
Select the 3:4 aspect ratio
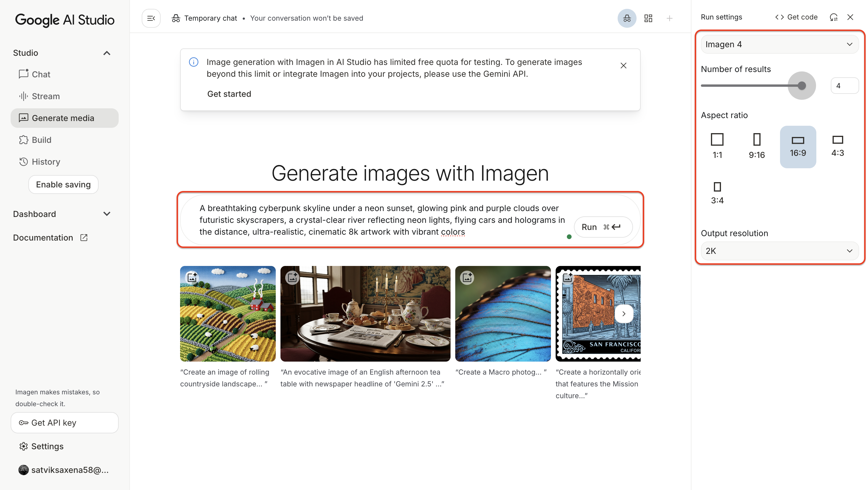tap(717, 193)
